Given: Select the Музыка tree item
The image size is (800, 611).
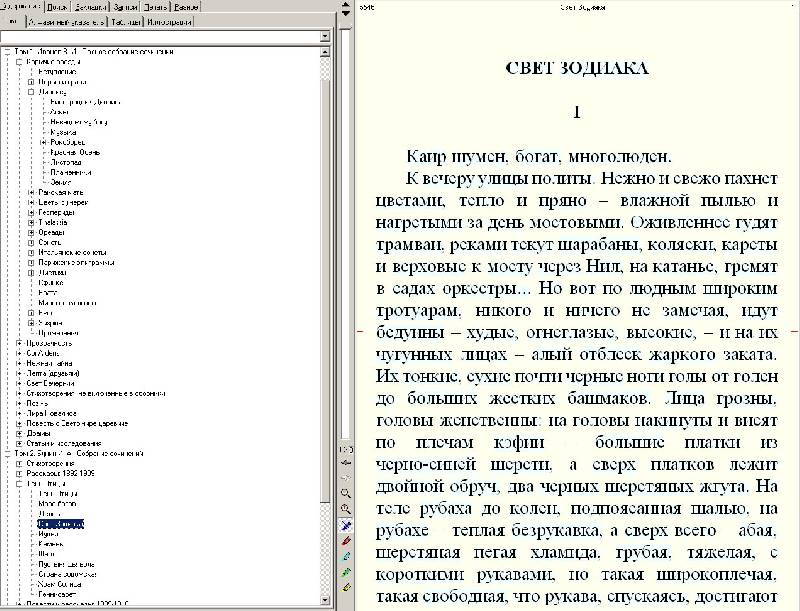Looking at the screenshot, I should tap(63, 132).
